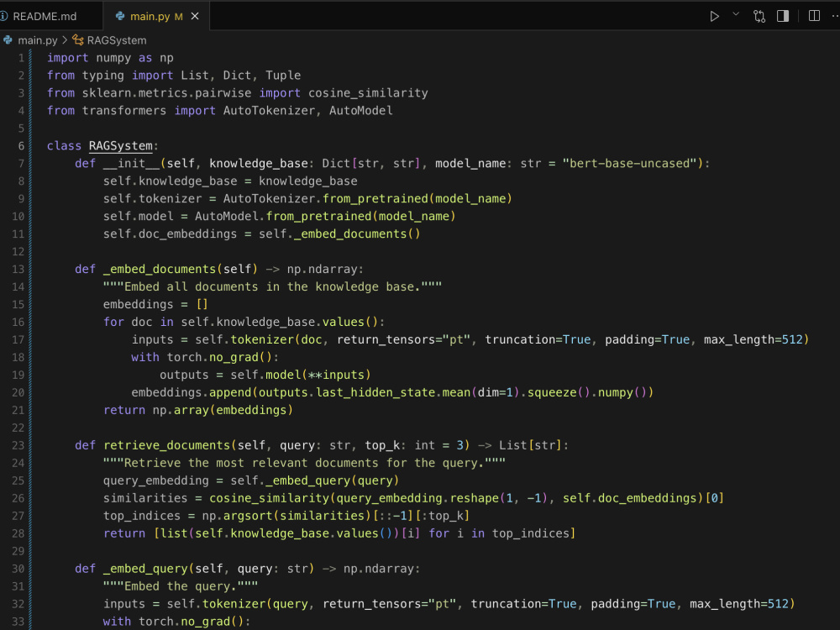Click the Python file icon in the breadcrumb
The height and width of the screenshot is (630, 840).
pos(8,40)
